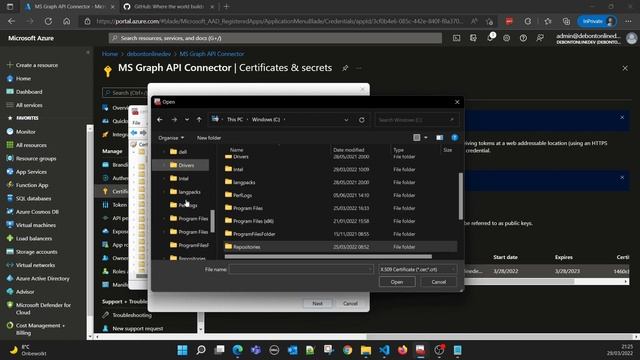640x360 pixels.
Task: Select Intel folder in navigation tree
Action: click(x=183, y=178)
